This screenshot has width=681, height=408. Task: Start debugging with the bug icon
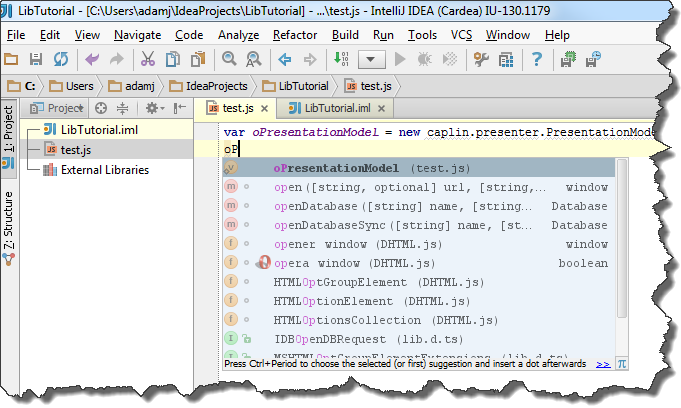pyautogui.click(x=425, y=59)
